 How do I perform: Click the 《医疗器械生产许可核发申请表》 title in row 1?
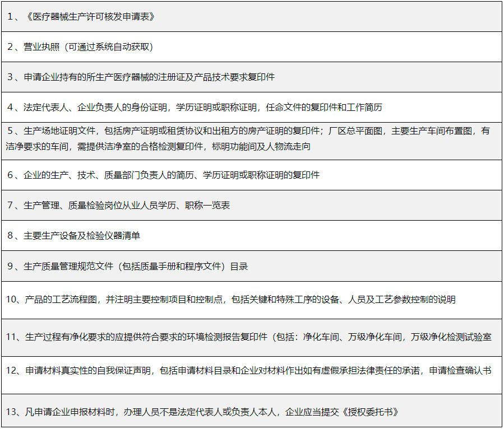pyautogui.click(x=90, y=17)
